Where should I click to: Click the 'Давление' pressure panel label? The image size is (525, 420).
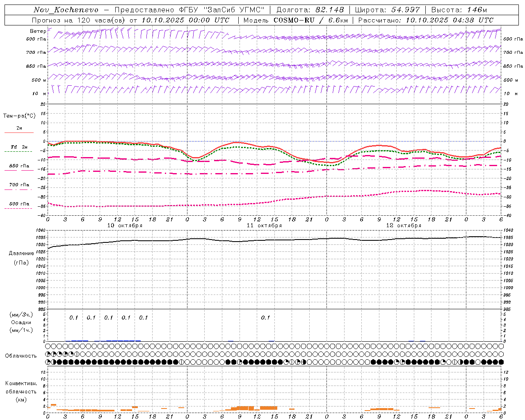tap(21, 253)
